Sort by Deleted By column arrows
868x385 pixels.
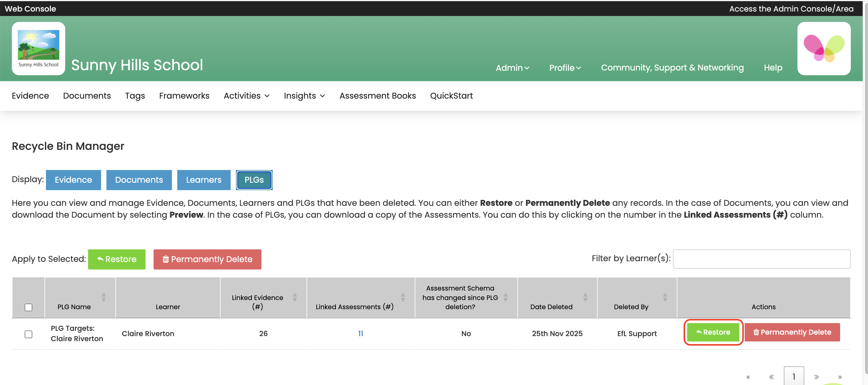tap(664, 297)
